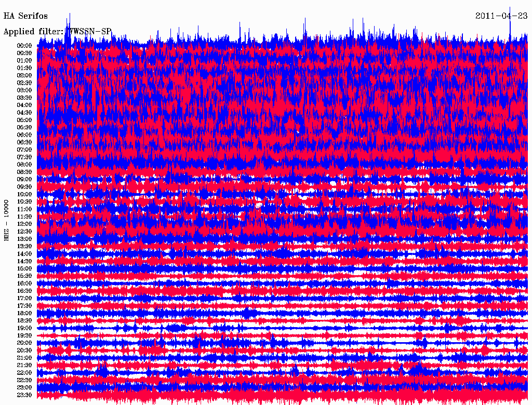Select the 20:30 time label
Screen dimensions: 532x405
click(24, 350)
